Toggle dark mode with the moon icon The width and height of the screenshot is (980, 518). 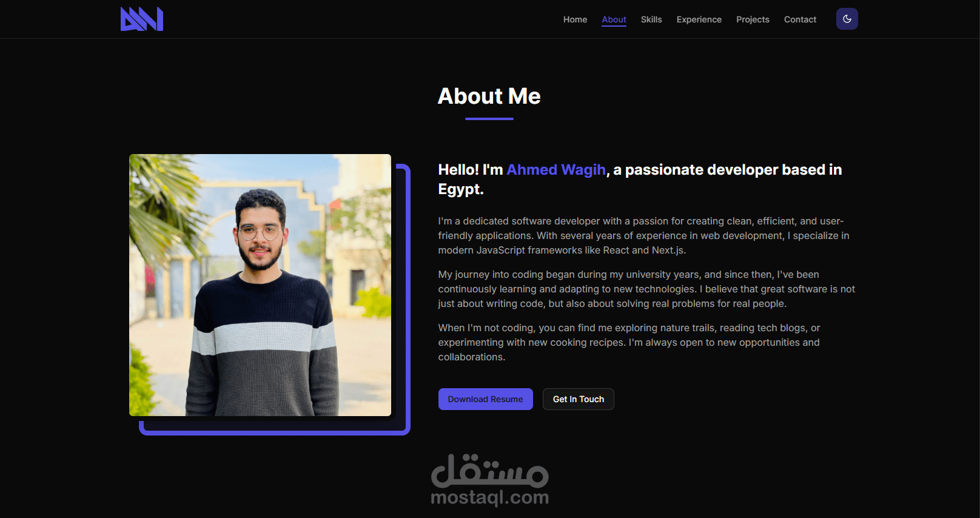pyautogui.click(x=847, y=19)
